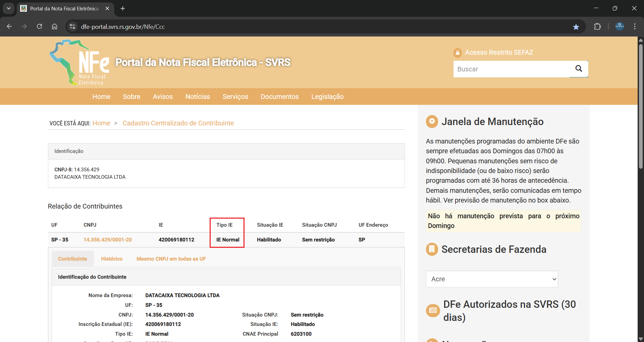
Task: Open the Legislação menu item
Action: tap(327, 97)
